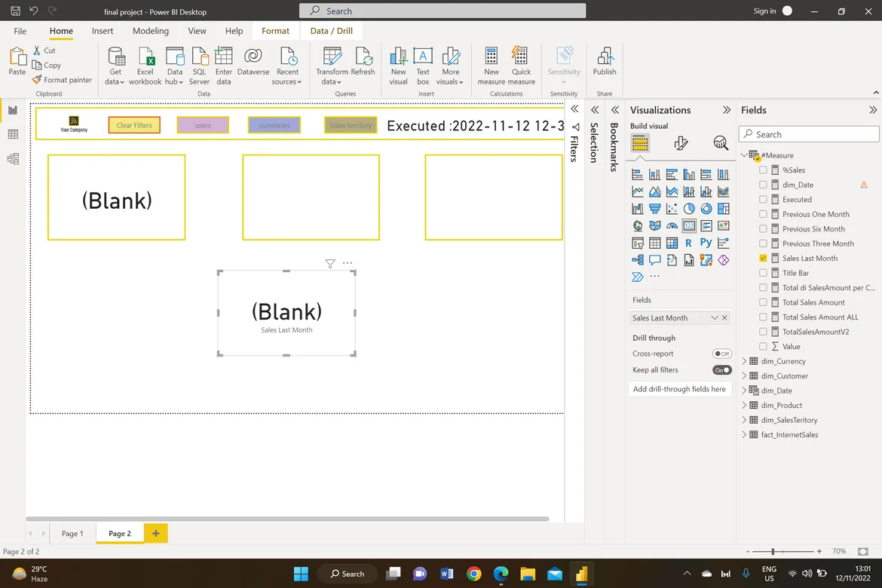Switch to Page 1 tab
The image size is (882, 588).
(72, 534)
